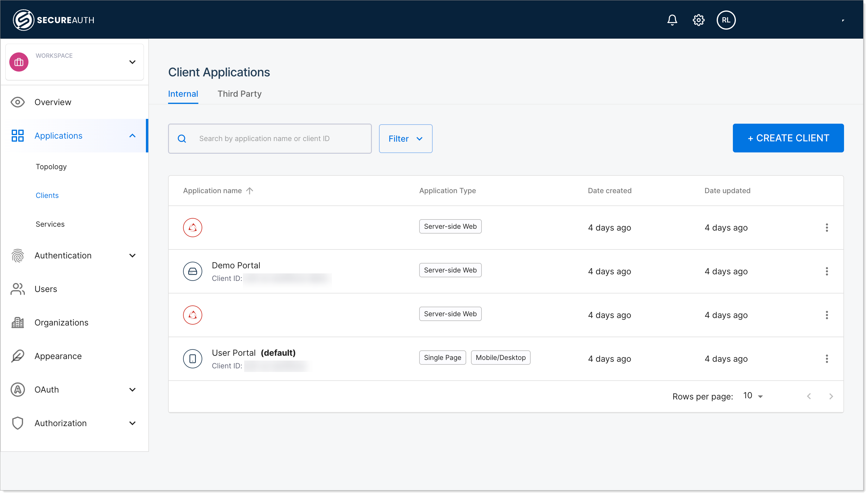Click the CREATE CLIENT button
Viewport: 868px width, 495px height.
coord(788,138)
